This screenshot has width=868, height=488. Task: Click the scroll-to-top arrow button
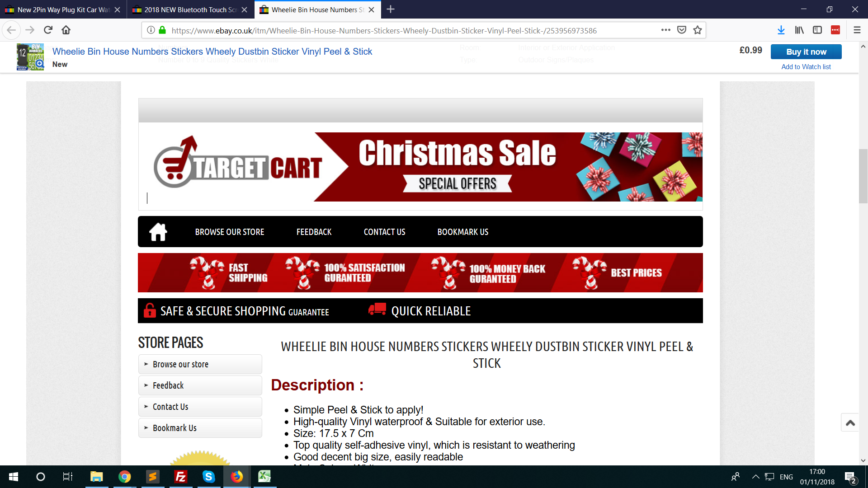coord(850,423)
